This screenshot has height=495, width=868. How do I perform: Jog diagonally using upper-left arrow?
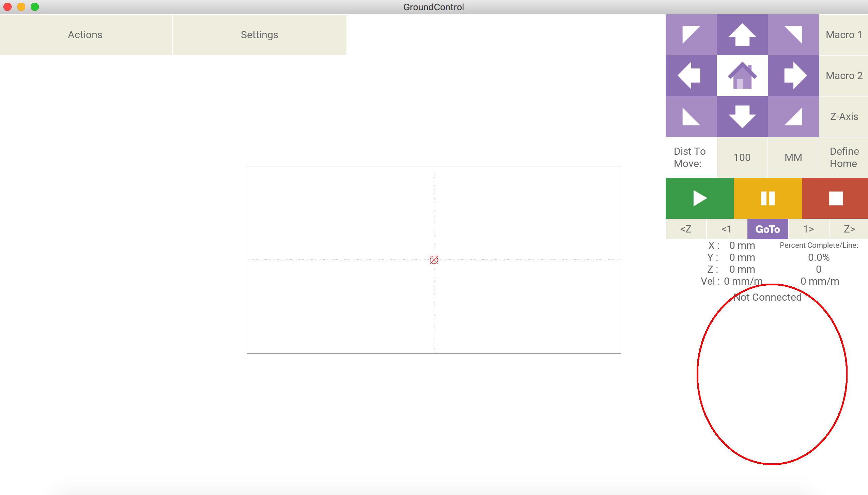click(691, 34)
